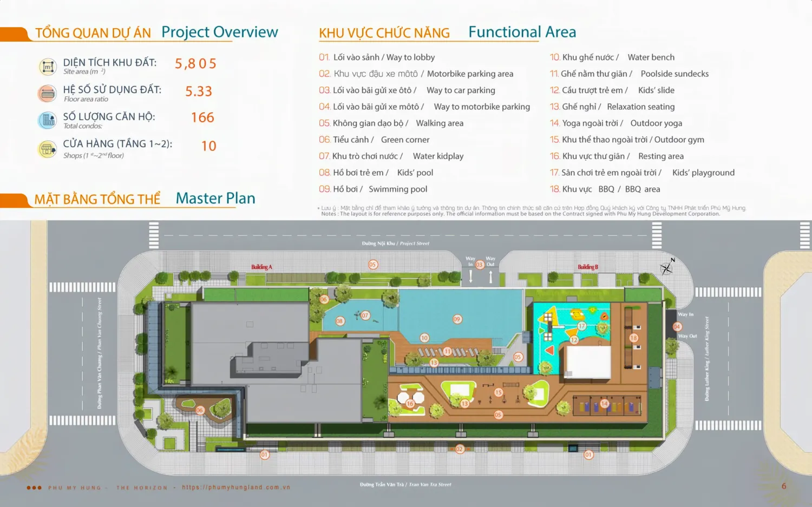Click legend entry '05 Walking area'
The width and height of the screenshot is (812, 507).
pos(391,123)
